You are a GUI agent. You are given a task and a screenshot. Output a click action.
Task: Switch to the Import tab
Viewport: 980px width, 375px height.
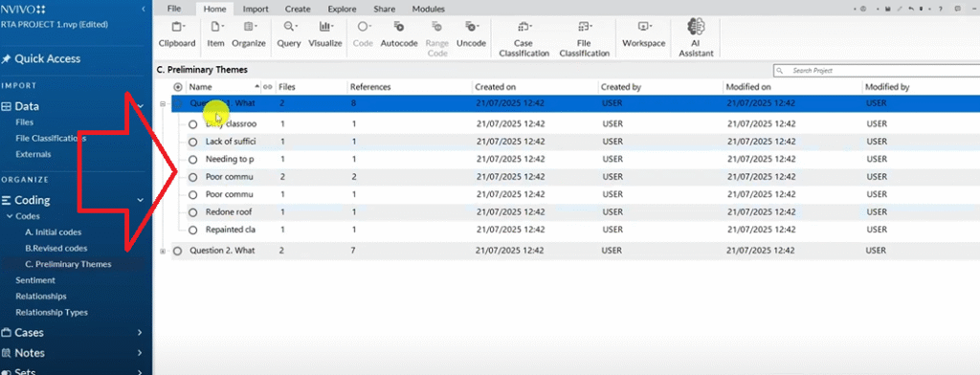coord(256,9)
